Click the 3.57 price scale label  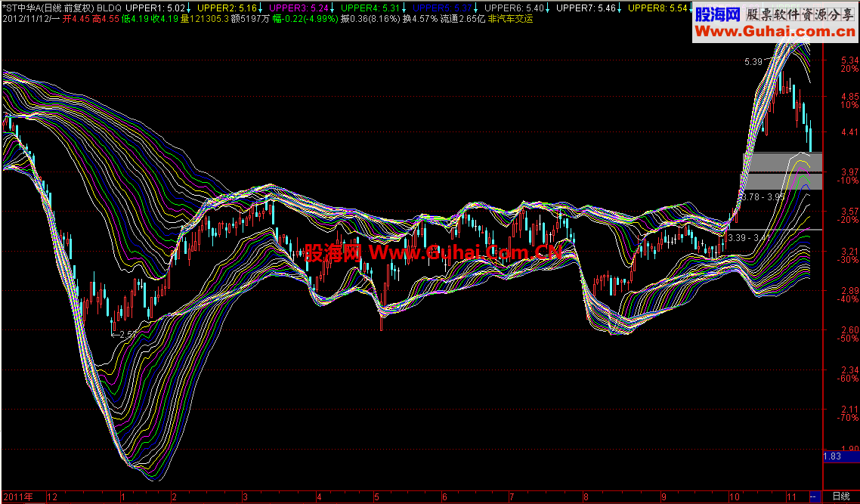[849, 211]
